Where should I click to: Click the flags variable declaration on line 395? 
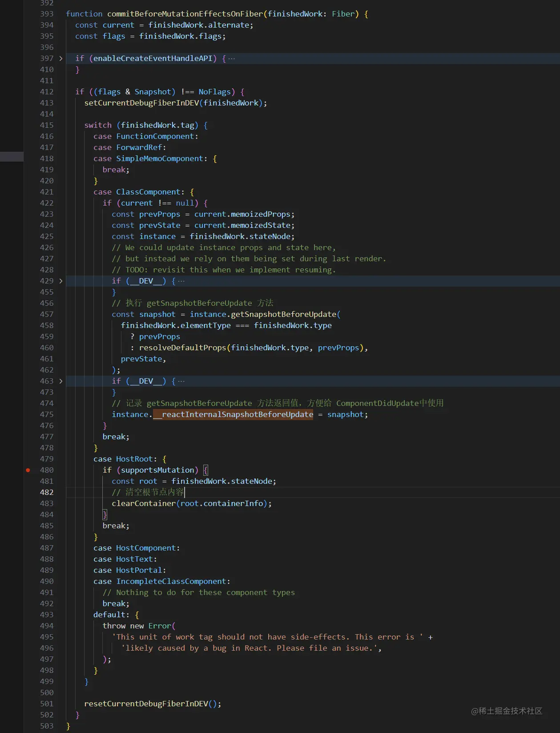pyautogui.click(x=114, y=36)
